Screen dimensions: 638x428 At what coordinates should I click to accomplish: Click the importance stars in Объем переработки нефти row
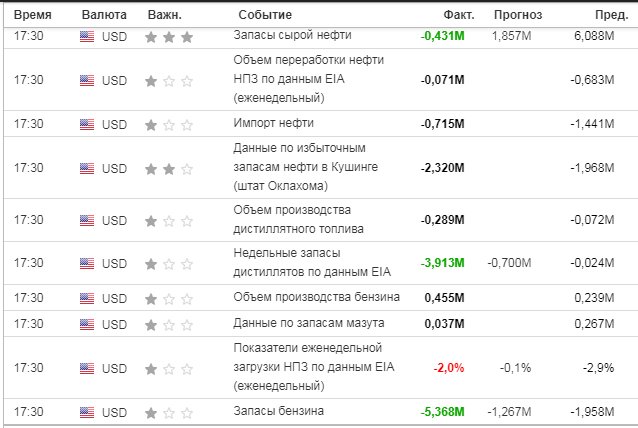[169, 81]
